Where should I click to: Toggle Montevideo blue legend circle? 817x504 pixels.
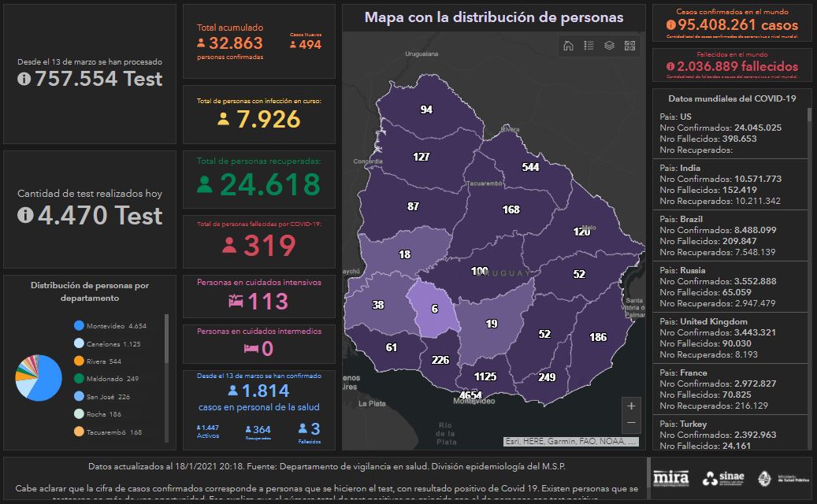[x=79, y=325]
